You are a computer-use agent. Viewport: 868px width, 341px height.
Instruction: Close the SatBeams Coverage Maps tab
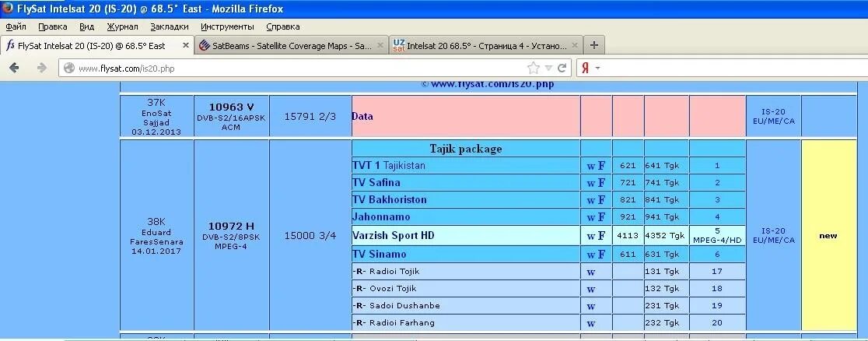pos(380,45)
